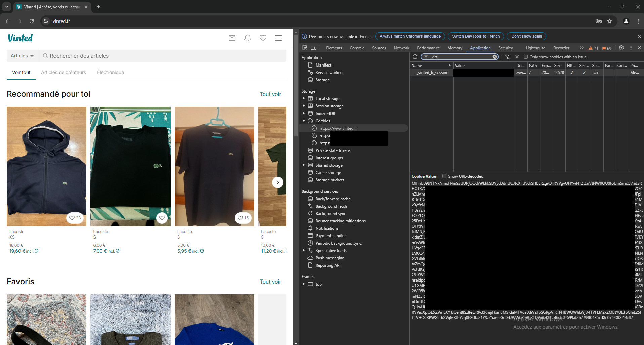This screenshot has width=644, height=345.
Task: Delete selected cookie X icon
Action: point(517,57)
